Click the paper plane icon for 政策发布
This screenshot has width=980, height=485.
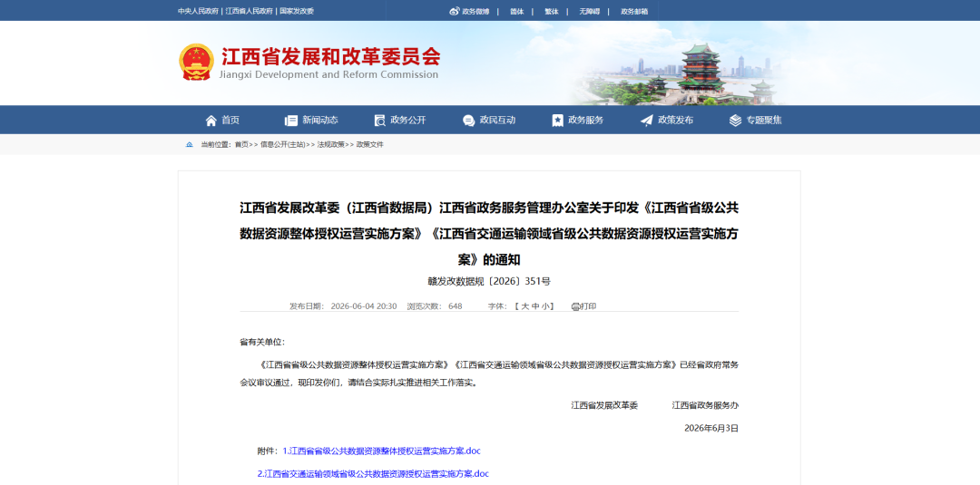tap(647, 121)
